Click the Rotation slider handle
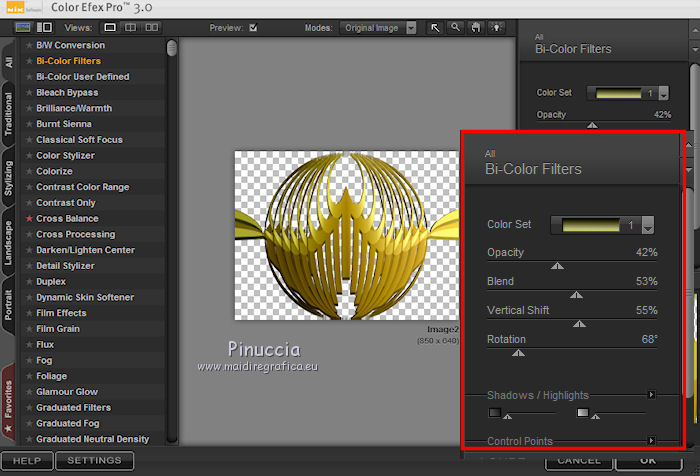Image resolution: width=700 pixels, height=476 pixels. click(518, 353)
